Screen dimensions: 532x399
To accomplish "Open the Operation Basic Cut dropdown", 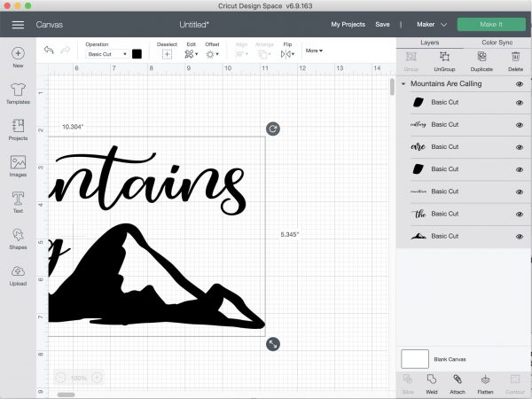I will tap(107, 54).
